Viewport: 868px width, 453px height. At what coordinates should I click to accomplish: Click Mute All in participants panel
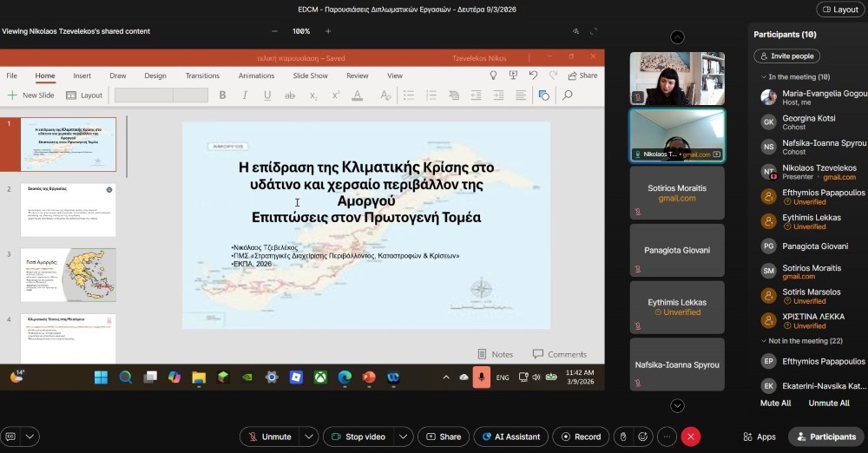[775, 403]
